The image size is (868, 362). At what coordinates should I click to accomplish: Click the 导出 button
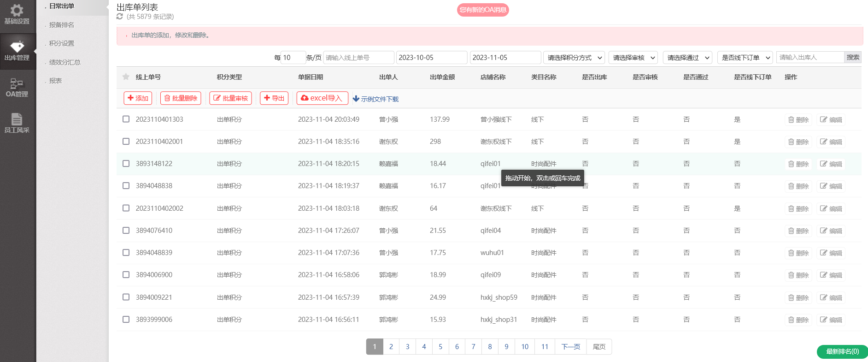click(x=274, y=98)
